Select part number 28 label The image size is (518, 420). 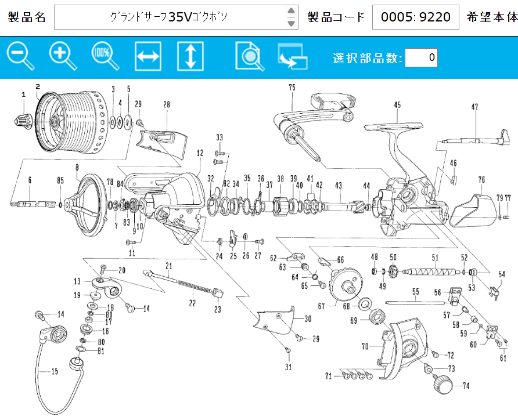pos(167,104)
